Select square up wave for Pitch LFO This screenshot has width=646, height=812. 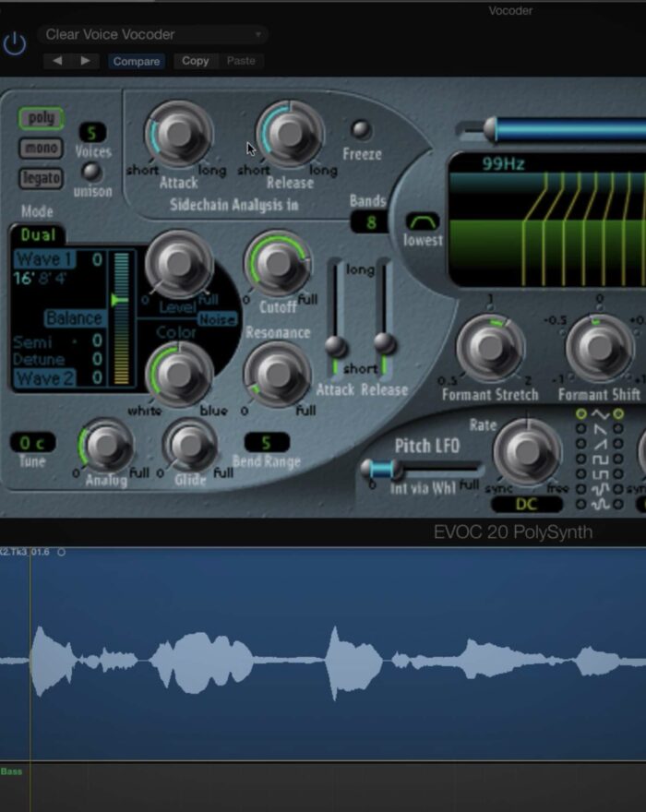click(581, 459)
